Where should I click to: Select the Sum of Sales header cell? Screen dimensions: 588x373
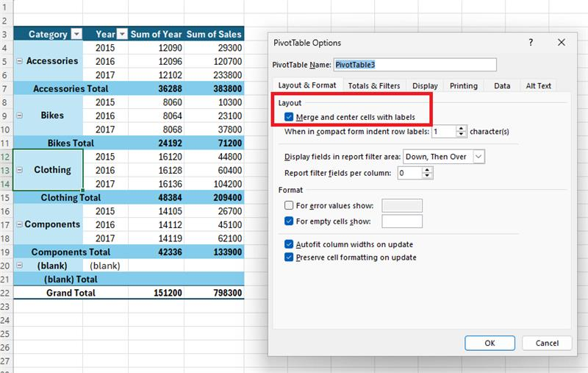click(214, 34)
